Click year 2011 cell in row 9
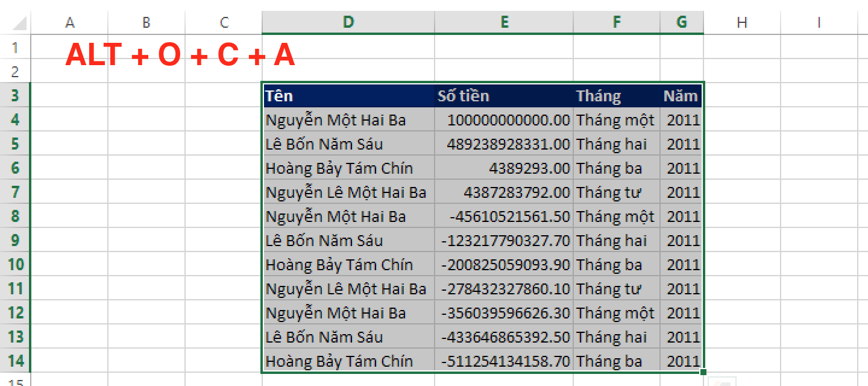 [x=681, y=240]
